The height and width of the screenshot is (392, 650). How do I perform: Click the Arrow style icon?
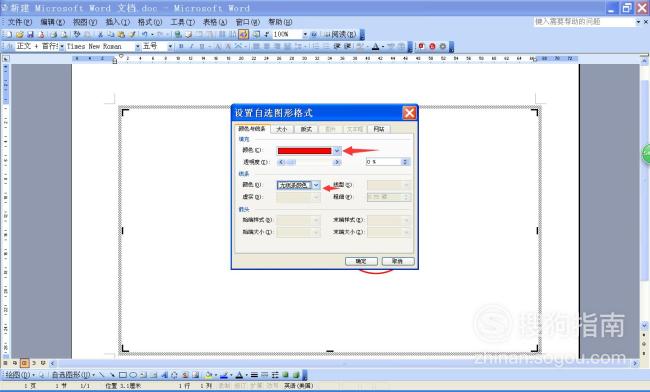coord(275,375)
